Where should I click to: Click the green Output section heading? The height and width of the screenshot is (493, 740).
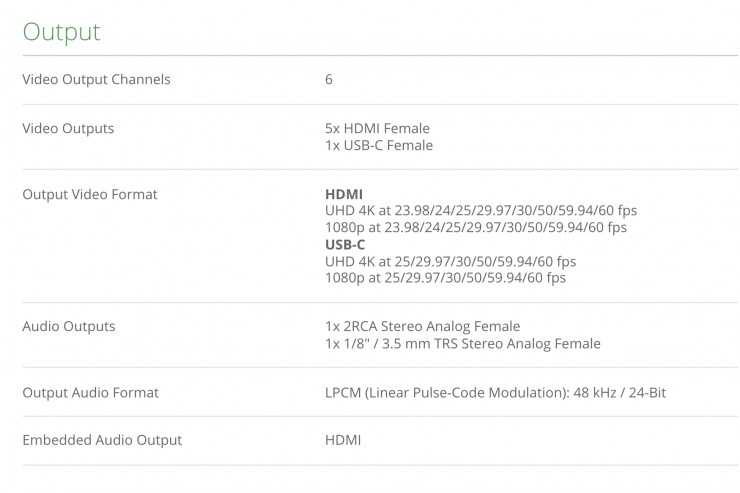[62, 31]
